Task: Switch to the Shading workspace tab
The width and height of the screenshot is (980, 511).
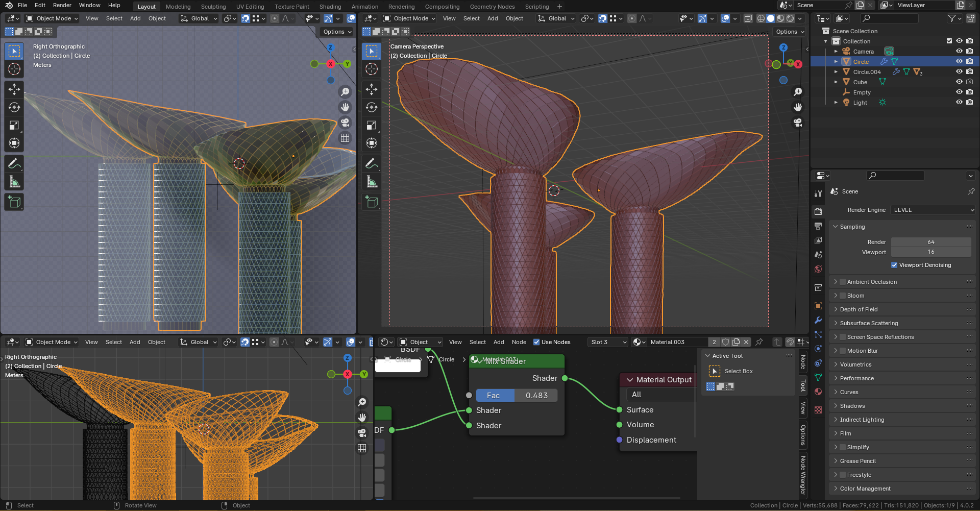Action: pyautogui.click(x=330, y=7)
